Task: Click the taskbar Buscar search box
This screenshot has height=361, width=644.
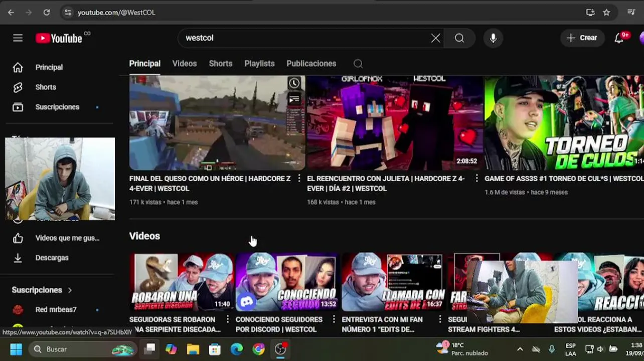Action: [x=83, y=349]
